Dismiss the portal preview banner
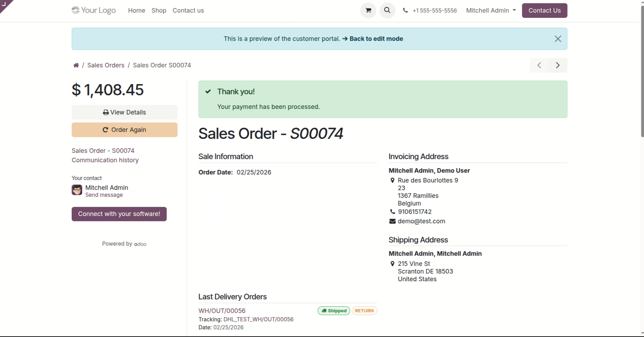644x337 pixels. tap(557, 39)
